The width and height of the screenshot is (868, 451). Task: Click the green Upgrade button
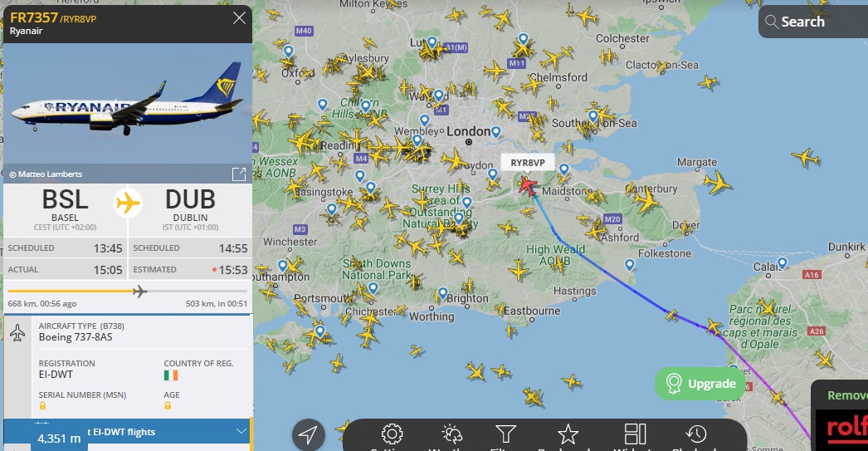[701, 384]
